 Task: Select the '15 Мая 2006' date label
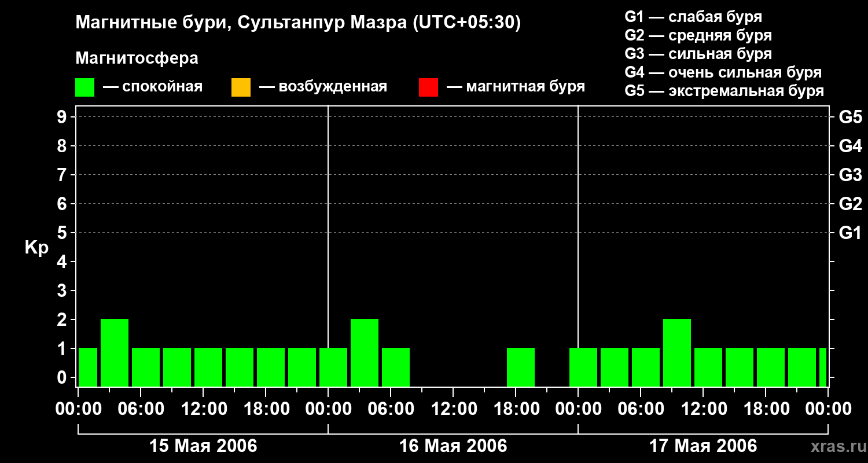(203, 446)
